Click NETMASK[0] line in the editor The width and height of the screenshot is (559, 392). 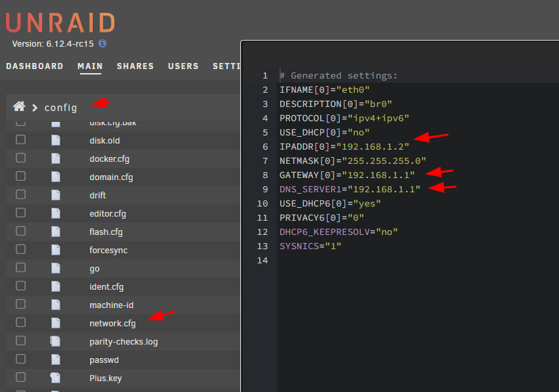353,161
